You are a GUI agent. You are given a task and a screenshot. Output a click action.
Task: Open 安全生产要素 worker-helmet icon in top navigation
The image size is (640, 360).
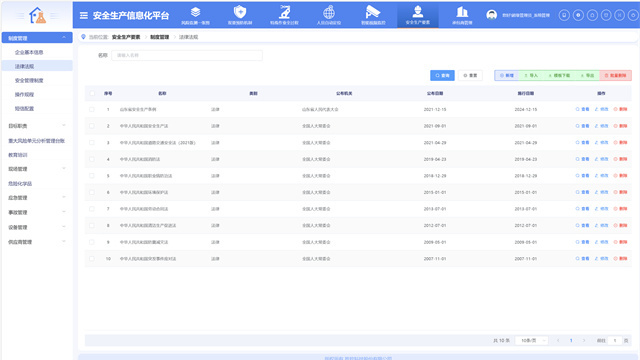pyautogui.click(x=418, y=12)
